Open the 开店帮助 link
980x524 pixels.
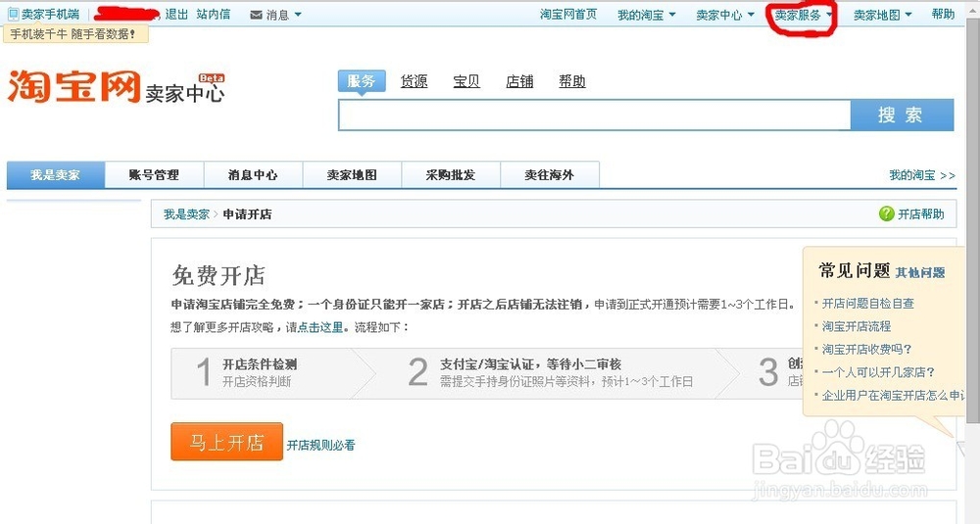click(x=920, y=214)
